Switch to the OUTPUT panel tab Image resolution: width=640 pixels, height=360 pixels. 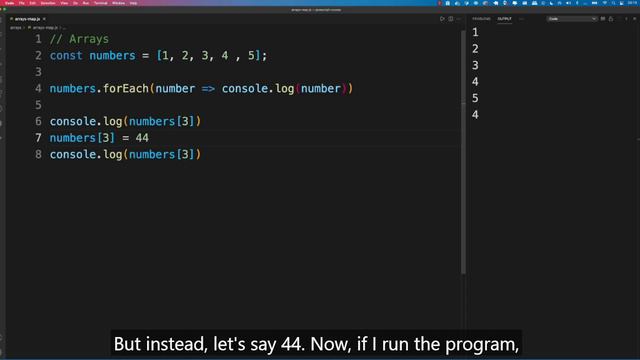[x=504, y=19]
